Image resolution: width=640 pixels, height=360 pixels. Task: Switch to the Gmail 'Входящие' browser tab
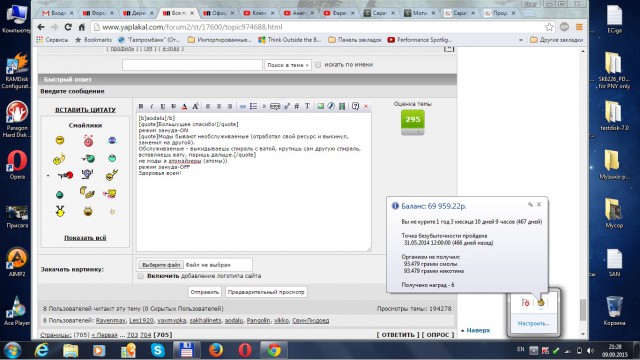coord(58,13)
